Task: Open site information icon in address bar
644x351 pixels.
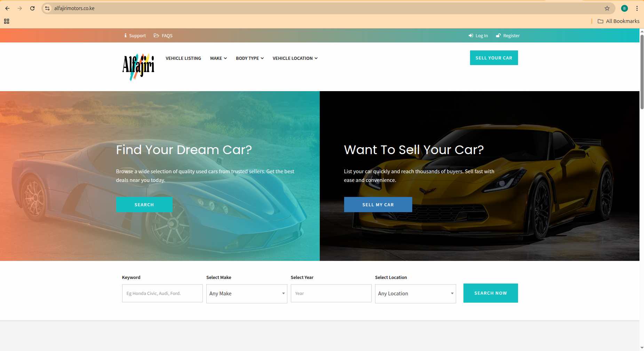Action: point(48,8)
